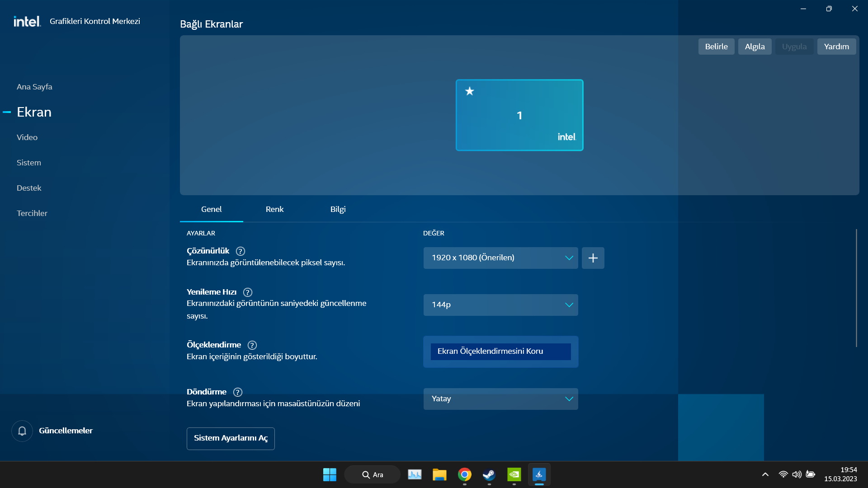This screenshot has width=868, height=488.
Task: Click the primary display star icon
Action: (470, 91)
